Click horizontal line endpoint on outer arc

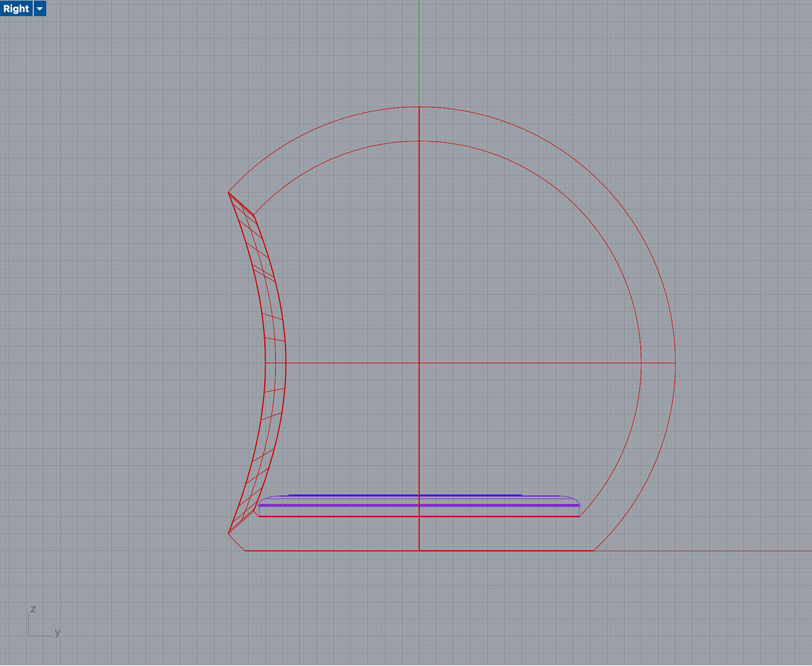(x=675, y=363)
